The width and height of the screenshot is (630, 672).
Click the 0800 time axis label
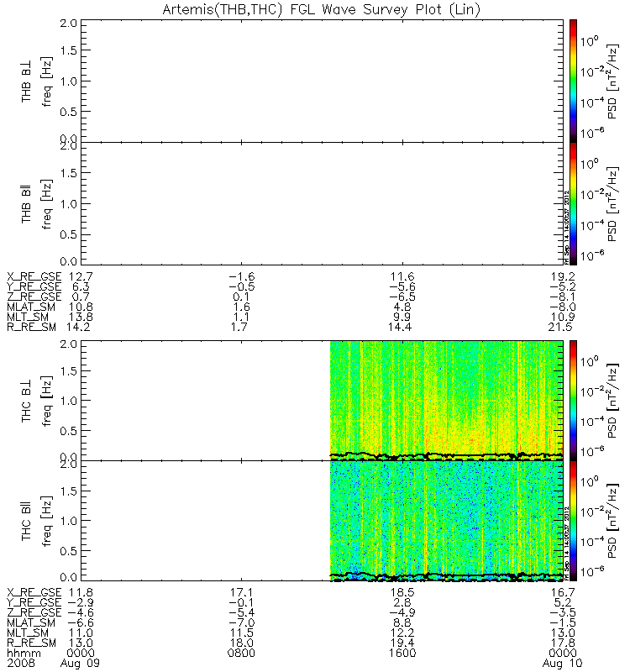pos(241,654)
